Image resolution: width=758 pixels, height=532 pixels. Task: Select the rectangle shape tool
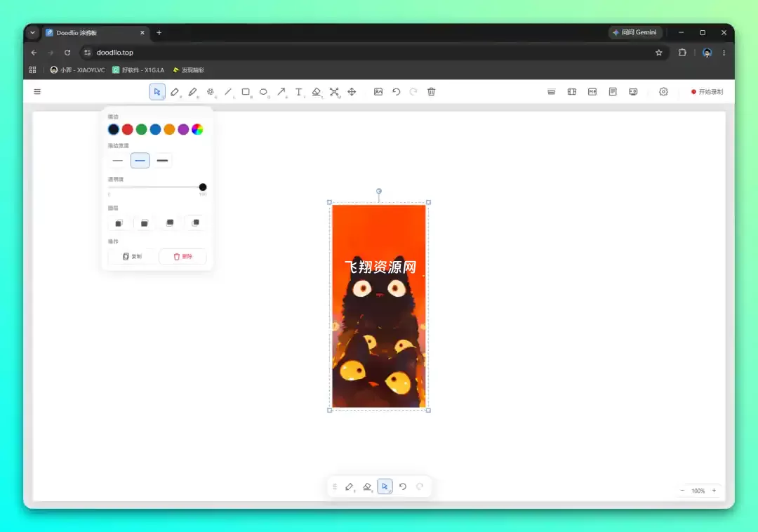pyautogui.click(x=246, y=92)
